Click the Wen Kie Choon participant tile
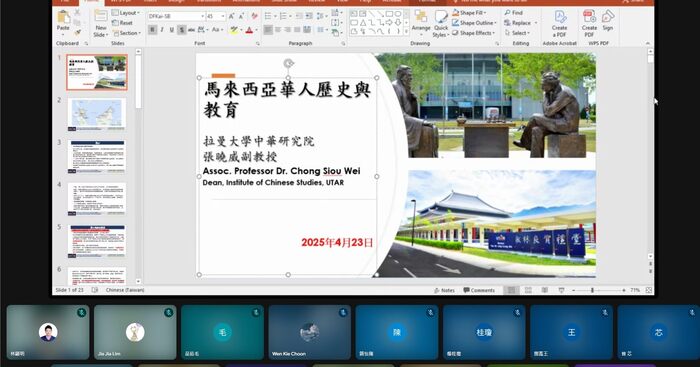Screen dimensions: 700x367 tap(310, 332)
